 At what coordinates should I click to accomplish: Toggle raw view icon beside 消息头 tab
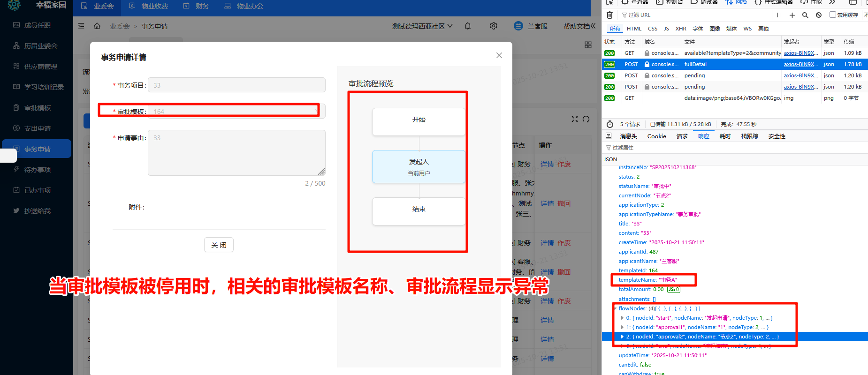pos(609,136)
